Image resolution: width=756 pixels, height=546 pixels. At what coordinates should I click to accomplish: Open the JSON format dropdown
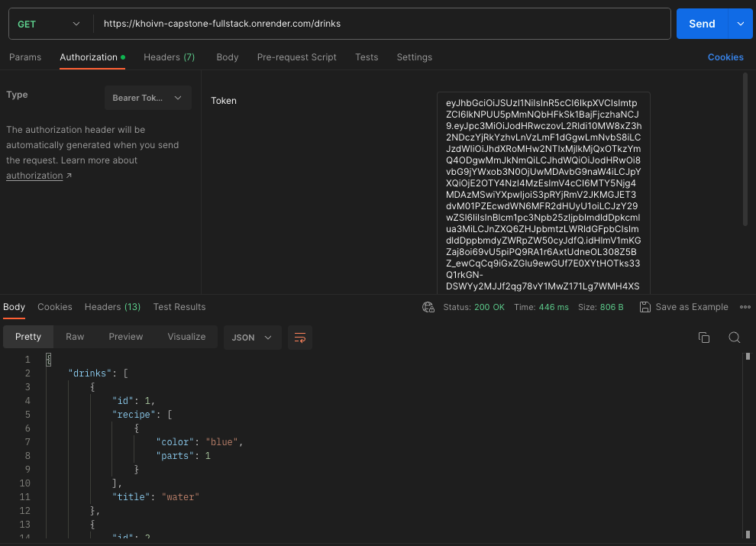click(252, 338)
